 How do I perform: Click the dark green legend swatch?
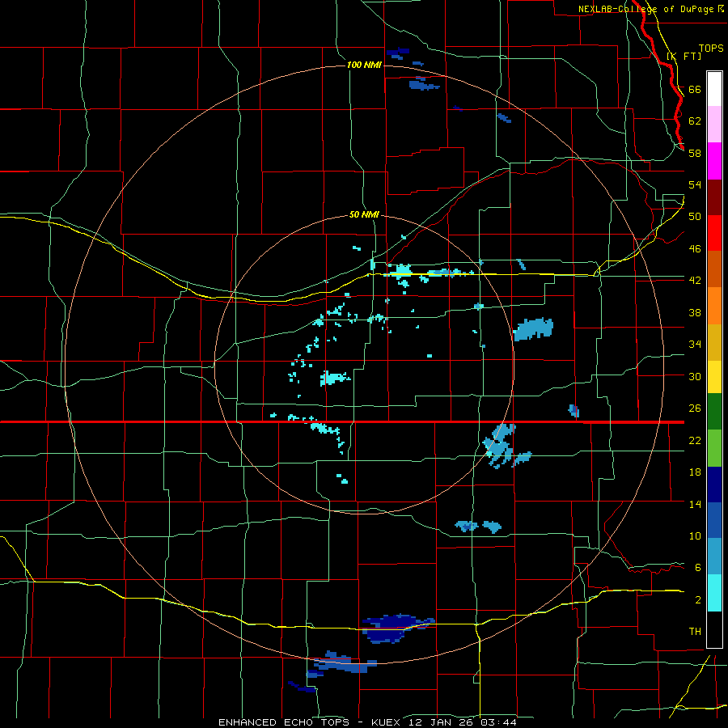714,412
